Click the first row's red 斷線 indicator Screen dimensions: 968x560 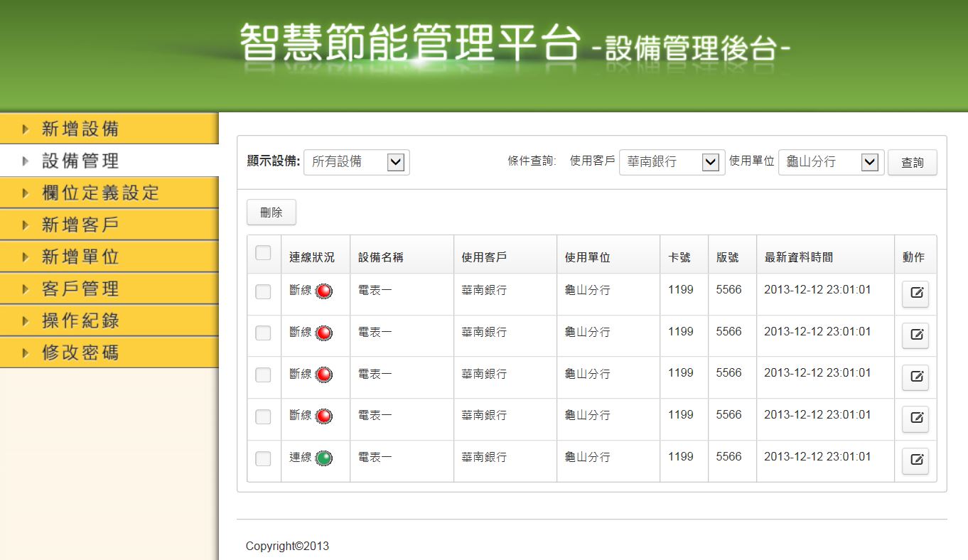click(x=323, y=291)
